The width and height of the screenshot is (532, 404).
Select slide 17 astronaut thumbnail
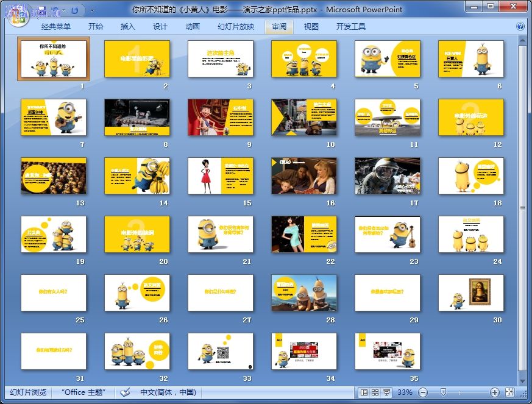pyautogui.click(x=388, y=175)
